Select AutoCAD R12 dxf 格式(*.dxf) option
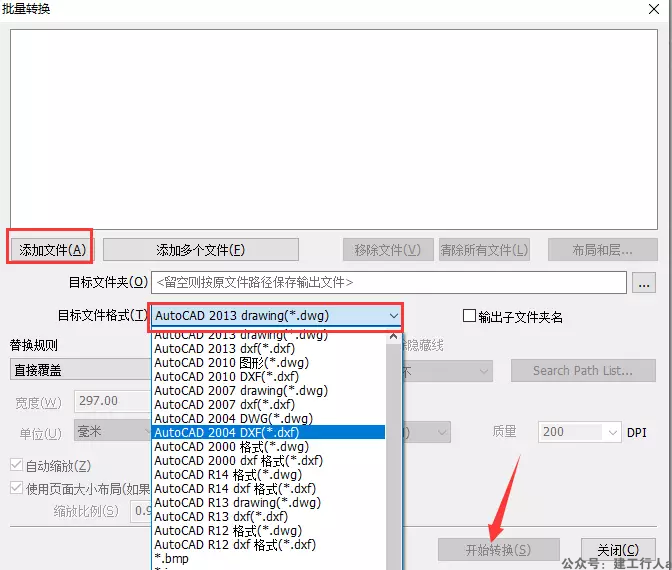Screen dimensions: 672x570 pos(268,545)
